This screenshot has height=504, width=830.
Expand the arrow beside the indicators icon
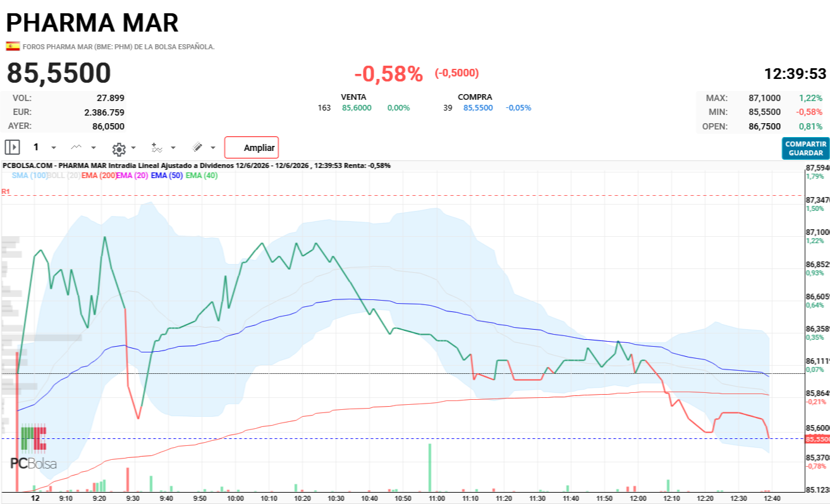(x=173, y=148)
